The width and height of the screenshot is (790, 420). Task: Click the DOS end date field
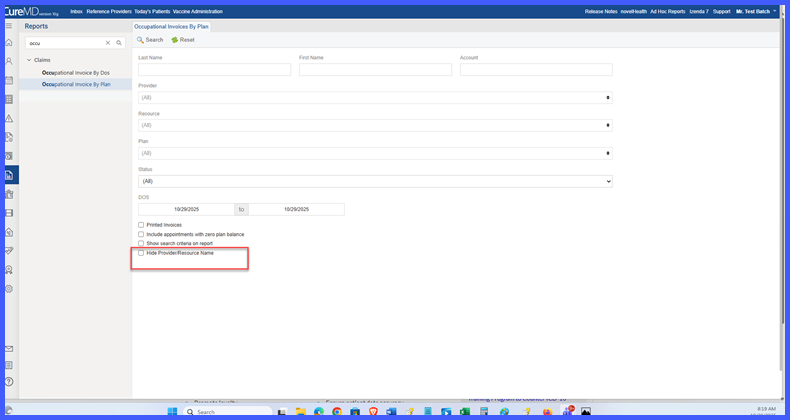pos(297,209)
